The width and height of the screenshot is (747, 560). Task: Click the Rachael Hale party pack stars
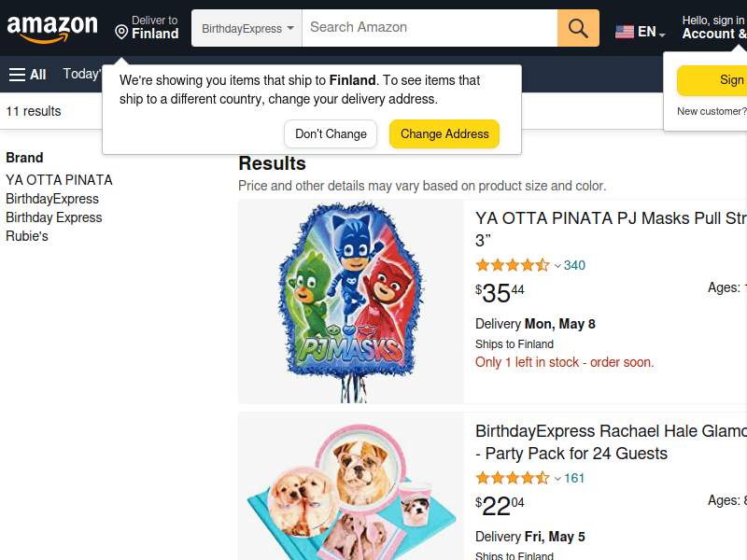(512, 478)
